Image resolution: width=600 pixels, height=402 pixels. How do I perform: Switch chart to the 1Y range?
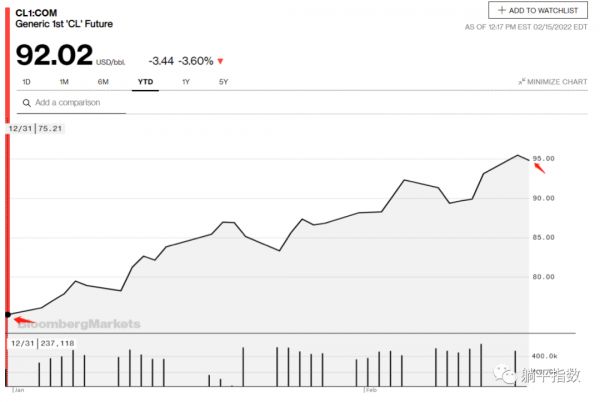pos(186,81)
